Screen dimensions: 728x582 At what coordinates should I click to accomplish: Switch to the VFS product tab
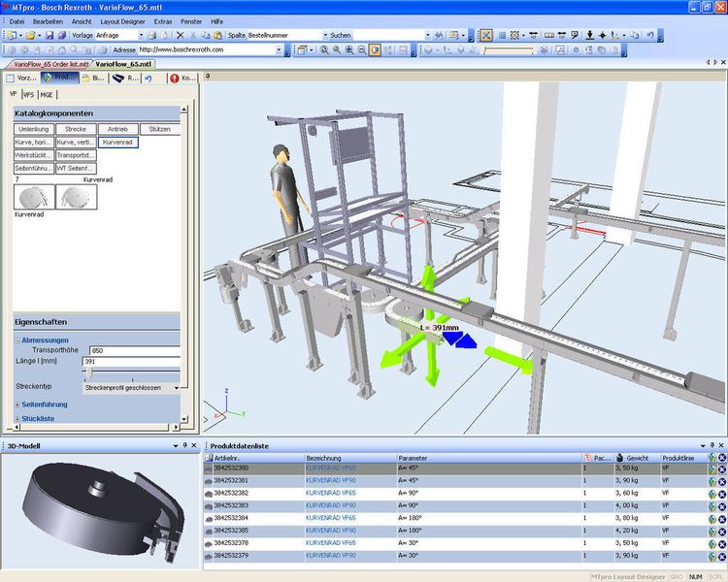(x=29, y=94)
